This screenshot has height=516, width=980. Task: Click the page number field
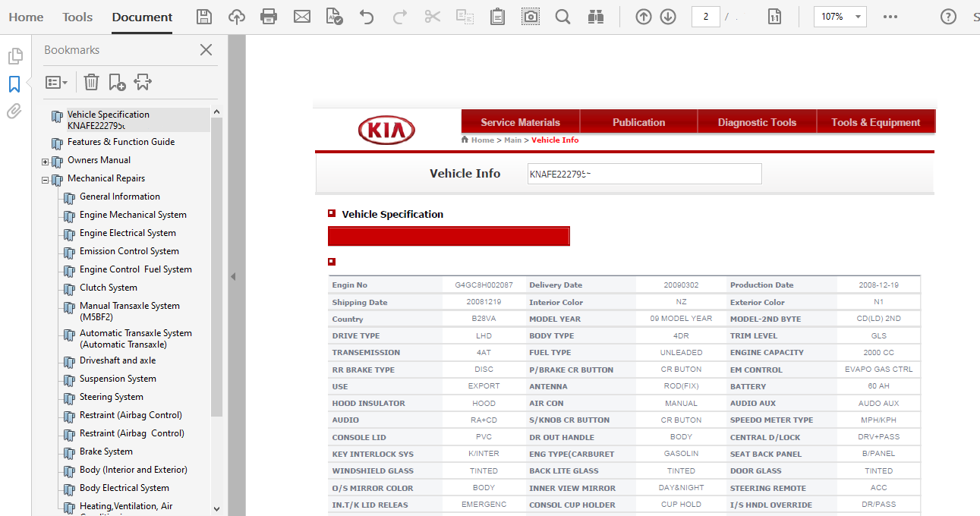tap(705, 17)
